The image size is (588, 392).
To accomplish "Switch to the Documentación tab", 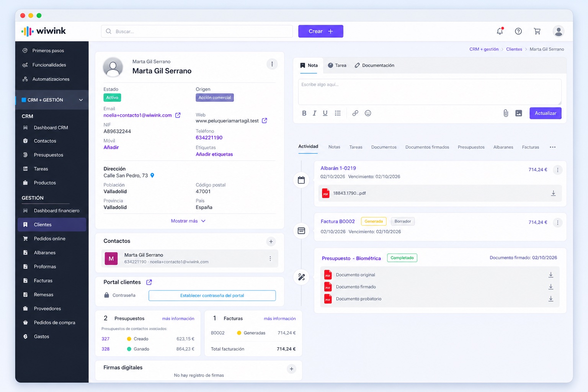I will coord(374,65).
